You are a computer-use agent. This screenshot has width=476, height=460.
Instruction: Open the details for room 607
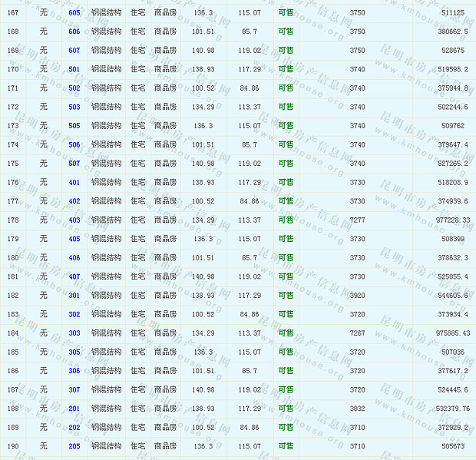(x=74, y=51)
